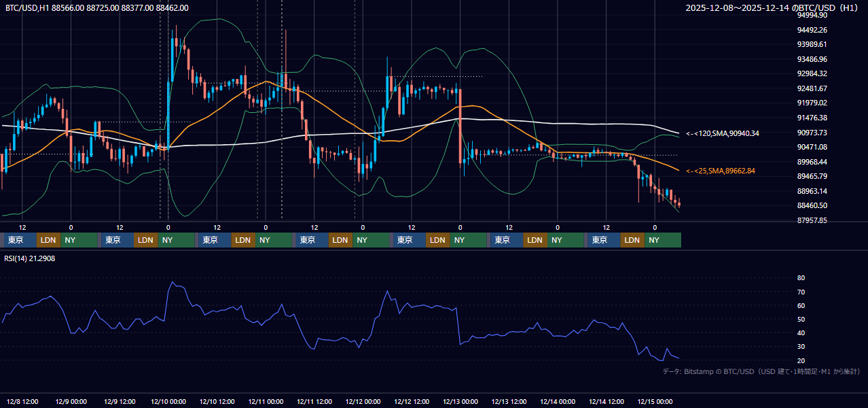Select the 12/9 00:00 time axis label
Viewport: 868px width, 408px height.
pyautogui.click(x=71, y=401)
